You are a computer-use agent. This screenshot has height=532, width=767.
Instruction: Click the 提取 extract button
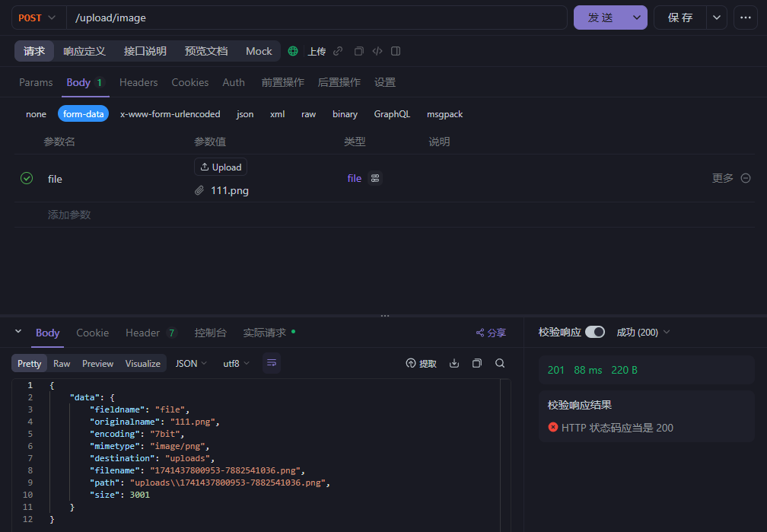(422, 363)
